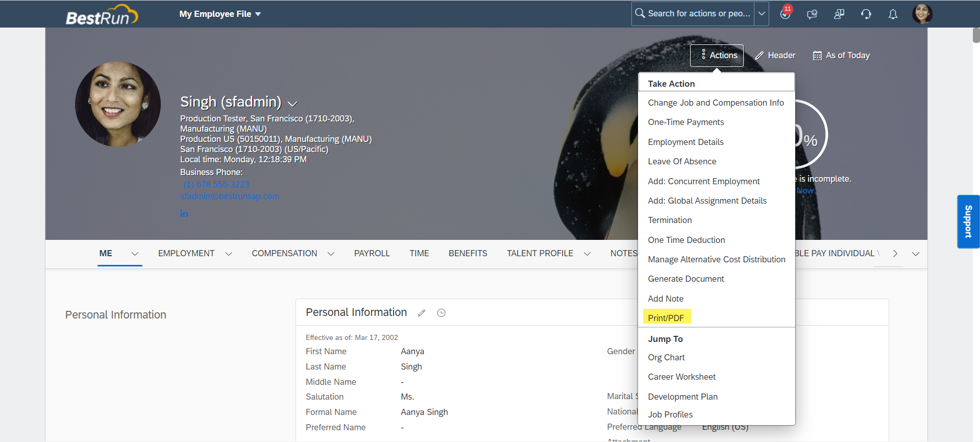Choose Leave Of Absence action
This screenshot has width=980, height=442.
[x=682, y=161]
